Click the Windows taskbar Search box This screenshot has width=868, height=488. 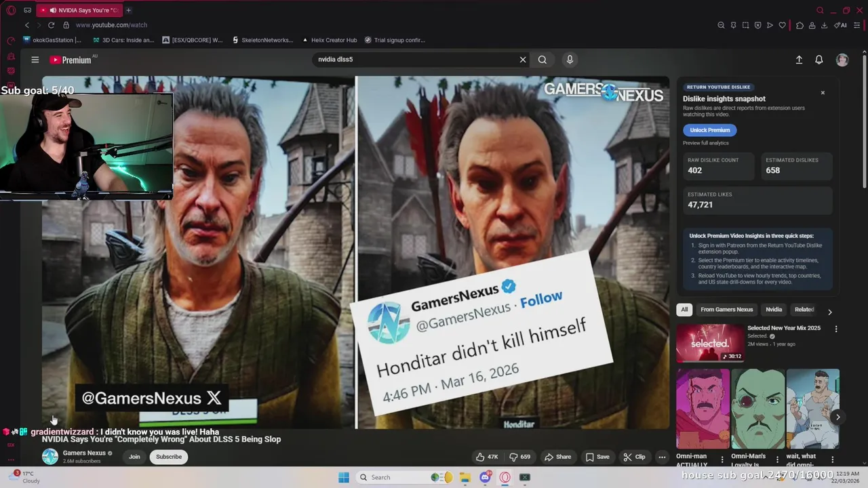coord(405,477)
